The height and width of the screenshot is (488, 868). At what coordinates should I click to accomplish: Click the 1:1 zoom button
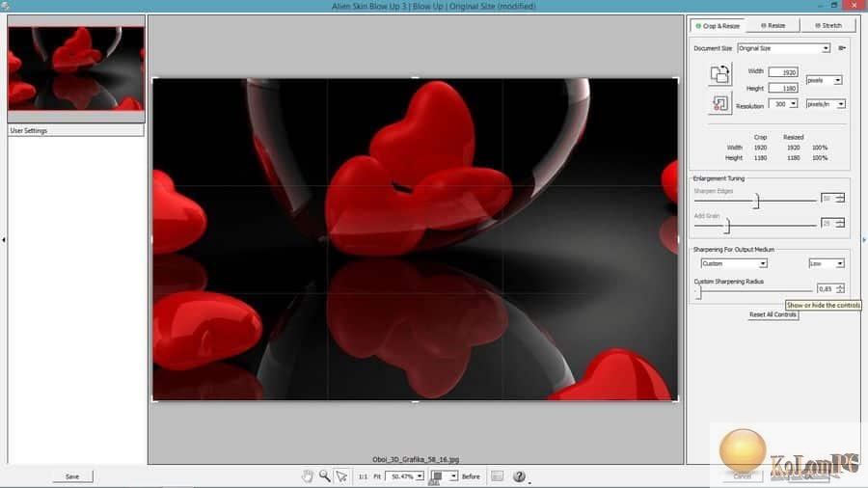pyautogui.click(x=363, y=476)
